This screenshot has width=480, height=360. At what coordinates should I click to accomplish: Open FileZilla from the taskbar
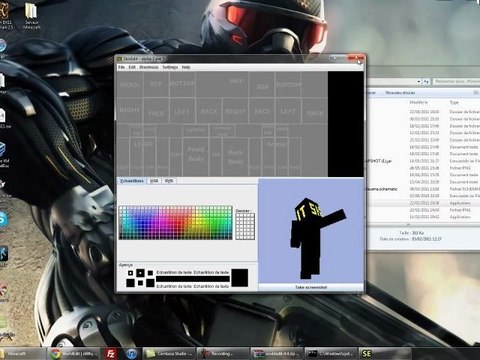pos(110,353)
